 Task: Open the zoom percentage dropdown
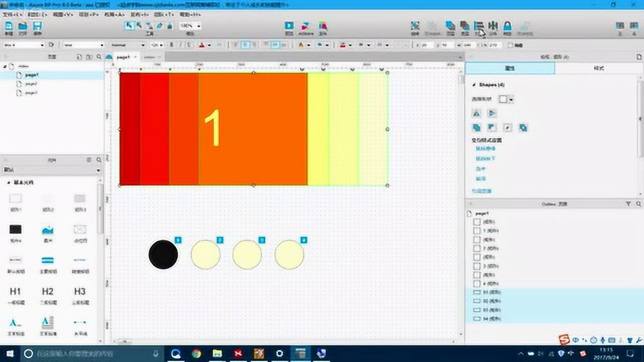191,26
